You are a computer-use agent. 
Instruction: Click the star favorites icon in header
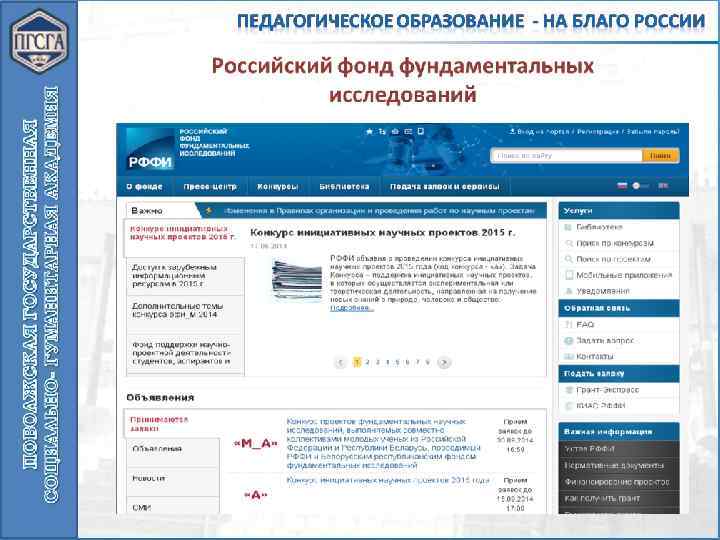tap(369, 132)
